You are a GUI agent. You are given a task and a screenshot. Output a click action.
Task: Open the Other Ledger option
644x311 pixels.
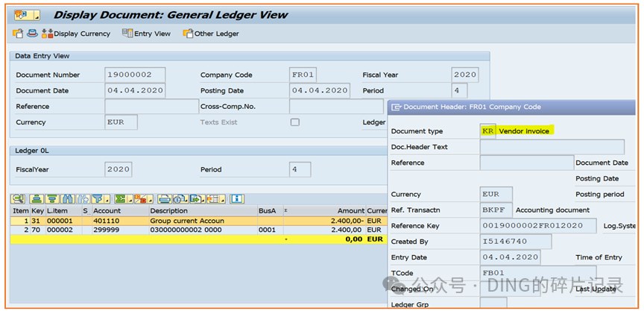click(x=211, y=34)
